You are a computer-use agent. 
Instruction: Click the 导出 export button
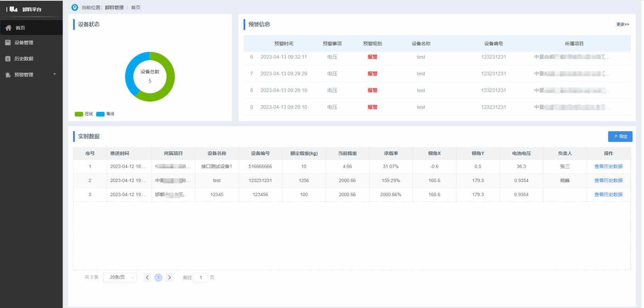pos(620,136)
